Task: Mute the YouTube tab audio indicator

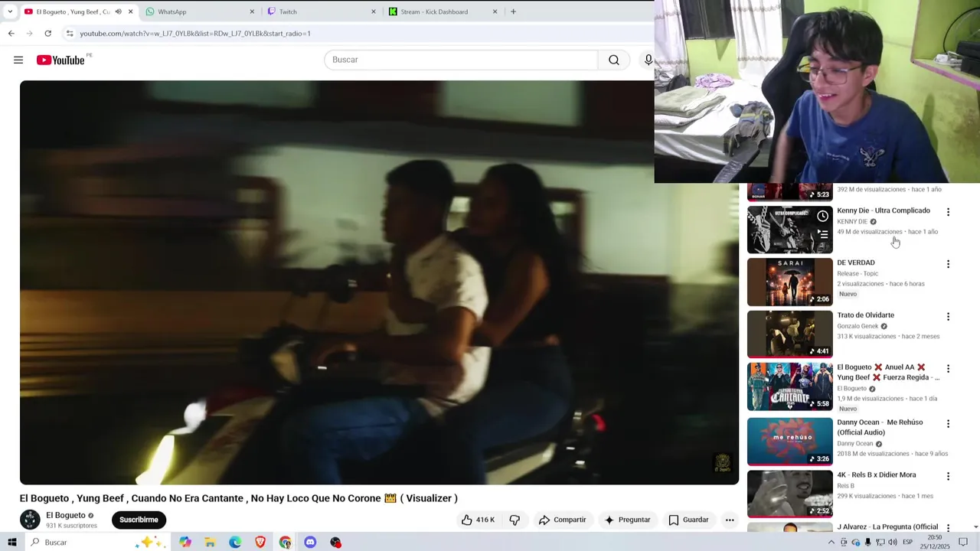Action: click(x=118, y=11)
